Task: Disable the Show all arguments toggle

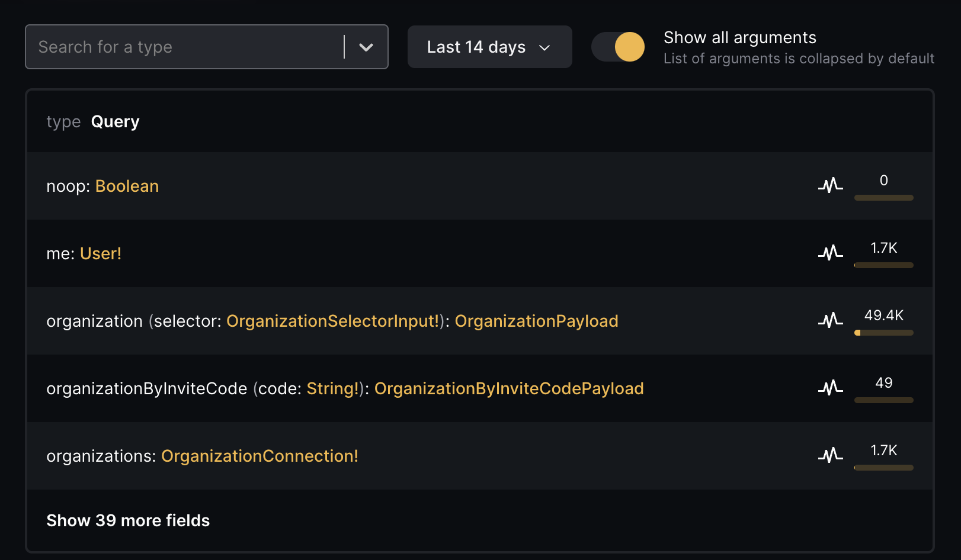Action: (618, 46)
